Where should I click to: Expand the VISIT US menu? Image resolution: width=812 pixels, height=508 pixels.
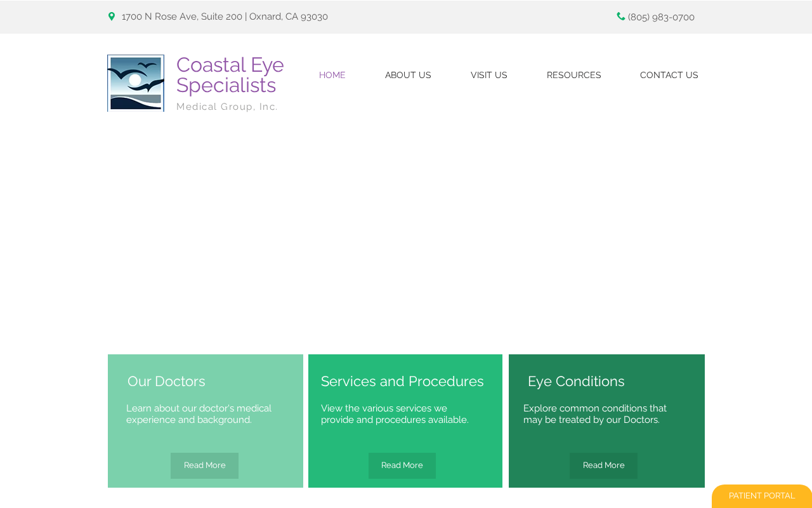click(x=489, y=75)
